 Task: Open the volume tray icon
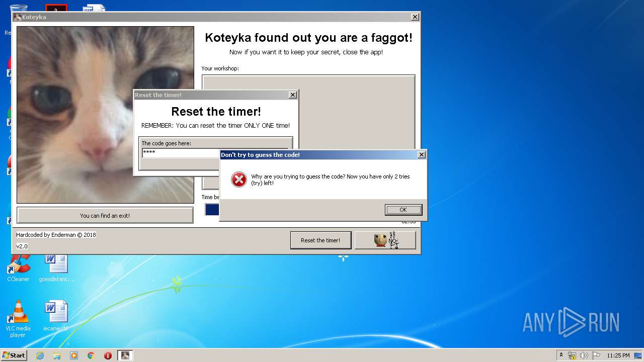(584, 355)
